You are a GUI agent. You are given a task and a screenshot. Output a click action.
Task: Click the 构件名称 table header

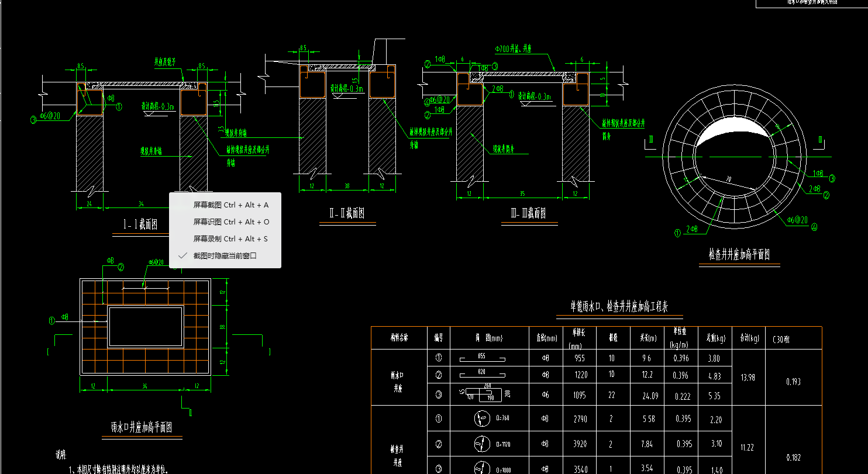click(x=399, y=338)
